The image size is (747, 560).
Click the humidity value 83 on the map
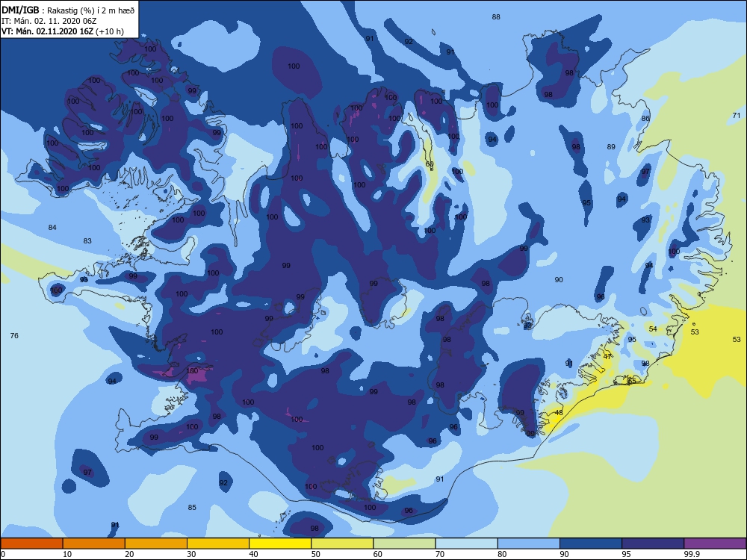[87, 240]
